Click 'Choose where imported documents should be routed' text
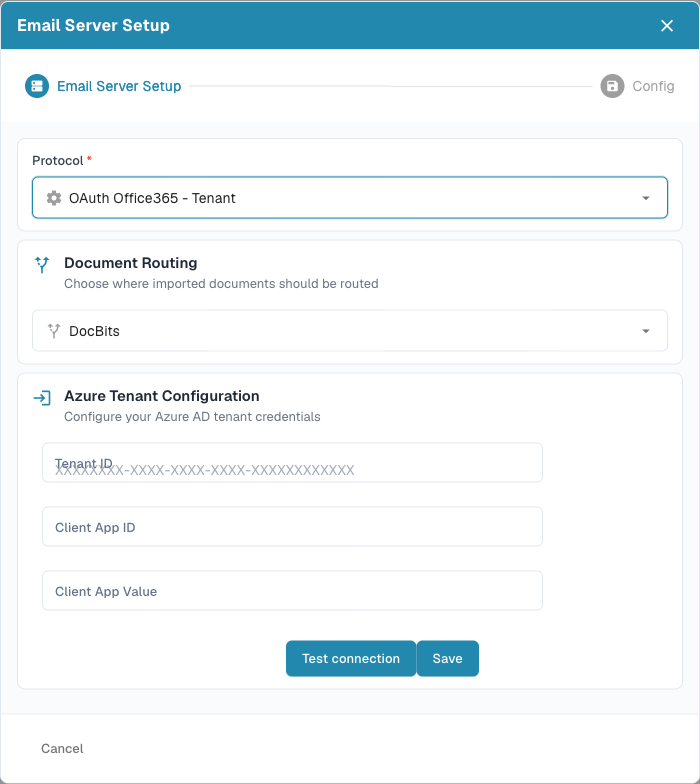The width and height of the screenshot is (700, 784). click(x=221, y=284)
